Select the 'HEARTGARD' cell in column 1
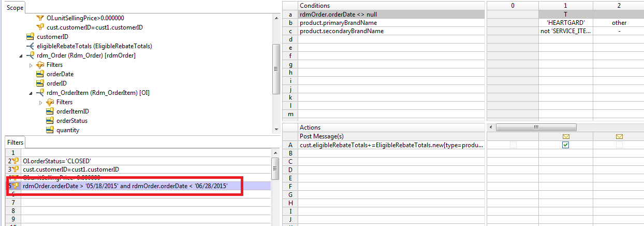The image size is (644, 226). 566,23
